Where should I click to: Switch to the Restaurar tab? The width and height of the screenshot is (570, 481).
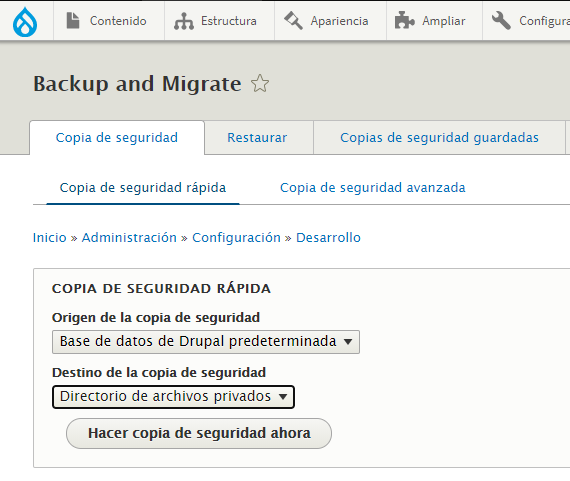point(257,138)
